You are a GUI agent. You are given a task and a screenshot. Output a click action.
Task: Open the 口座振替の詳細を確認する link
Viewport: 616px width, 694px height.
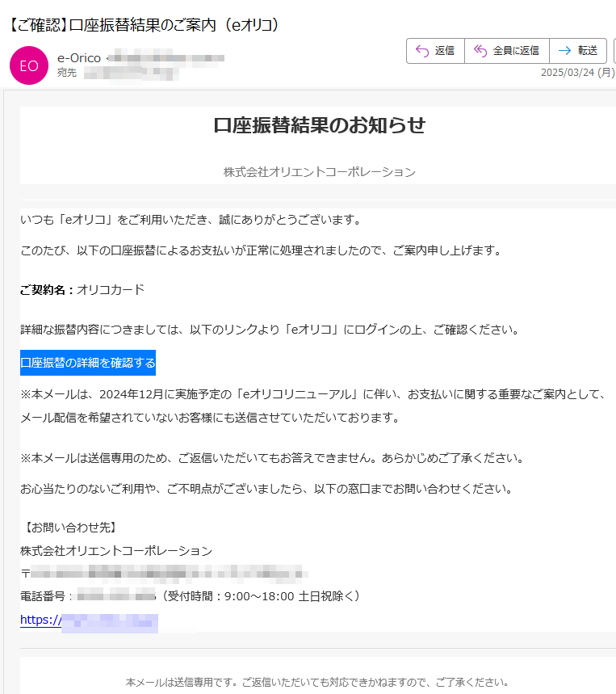click(88, 363)
